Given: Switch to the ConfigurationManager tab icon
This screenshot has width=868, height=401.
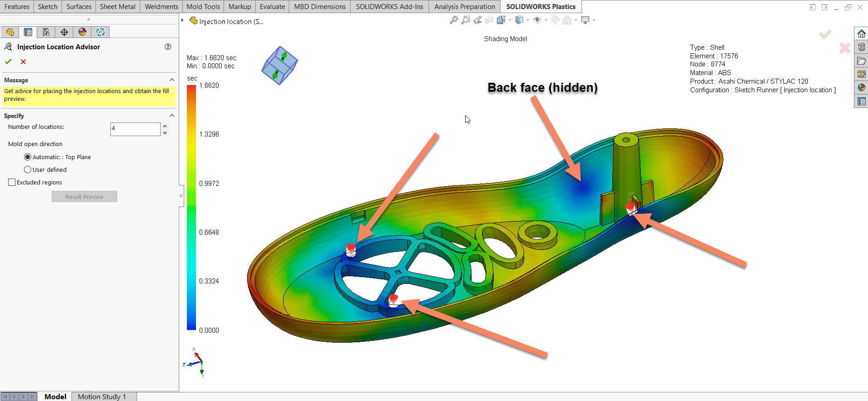Looking at the screenshot, I should point(46,32).
